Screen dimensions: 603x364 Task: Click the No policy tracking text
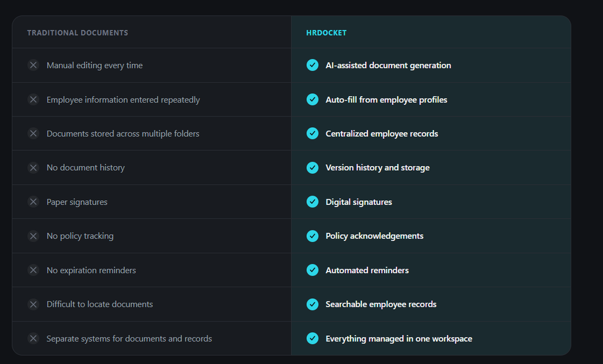[x=80, y=236]
